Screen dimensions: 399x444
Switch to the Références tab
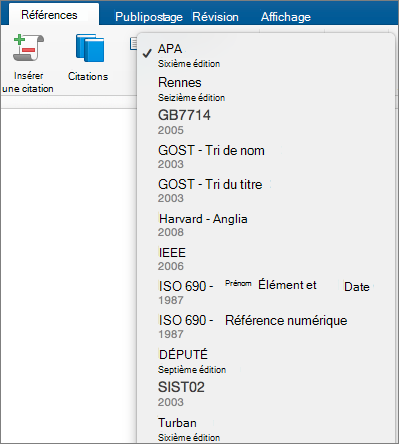tap(49, 15)
